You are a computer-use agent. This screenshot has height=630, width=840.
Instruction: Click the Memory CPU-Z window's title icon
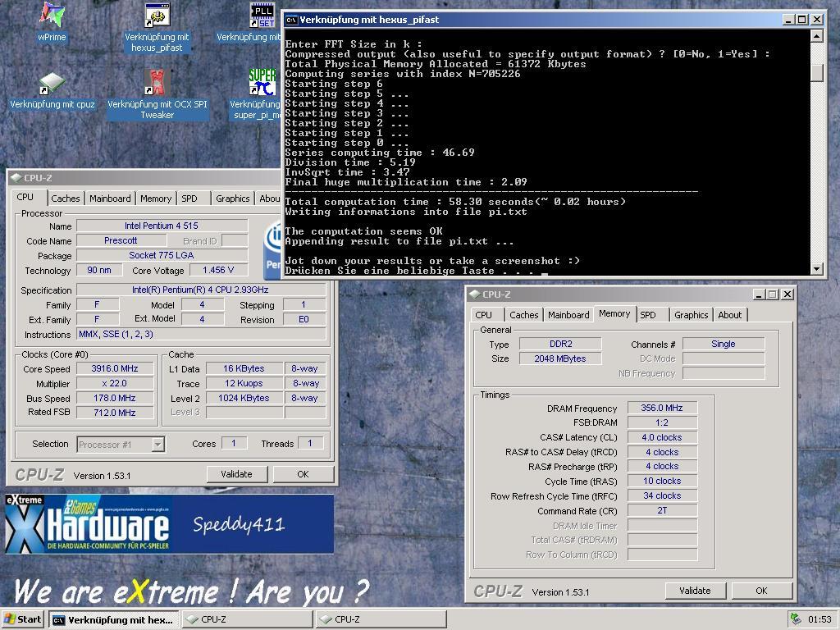click(474, 294)
